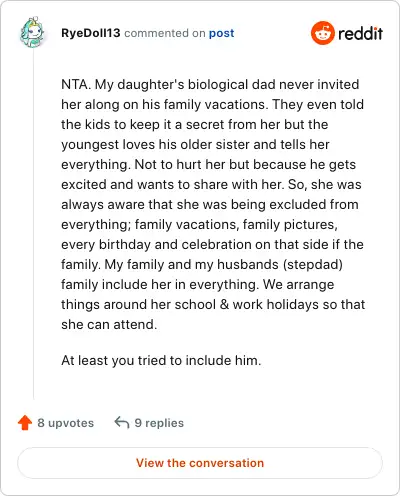The width and height of the screenshot is (400, 496).
Task: Click the line beginning "things around her school & work"
Action: click(x=213, y=305)
